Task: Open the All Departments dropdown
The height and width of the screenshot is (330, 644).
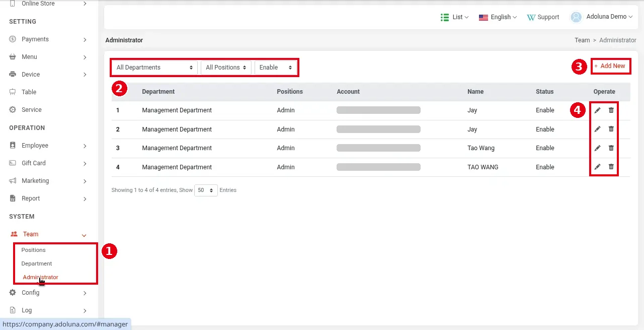Action: coord(154,68)
